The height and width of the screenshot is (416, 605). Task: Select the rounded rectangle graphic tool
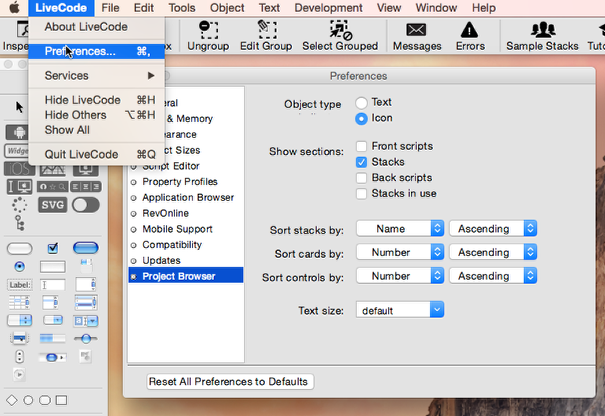[x=45, y=400]
